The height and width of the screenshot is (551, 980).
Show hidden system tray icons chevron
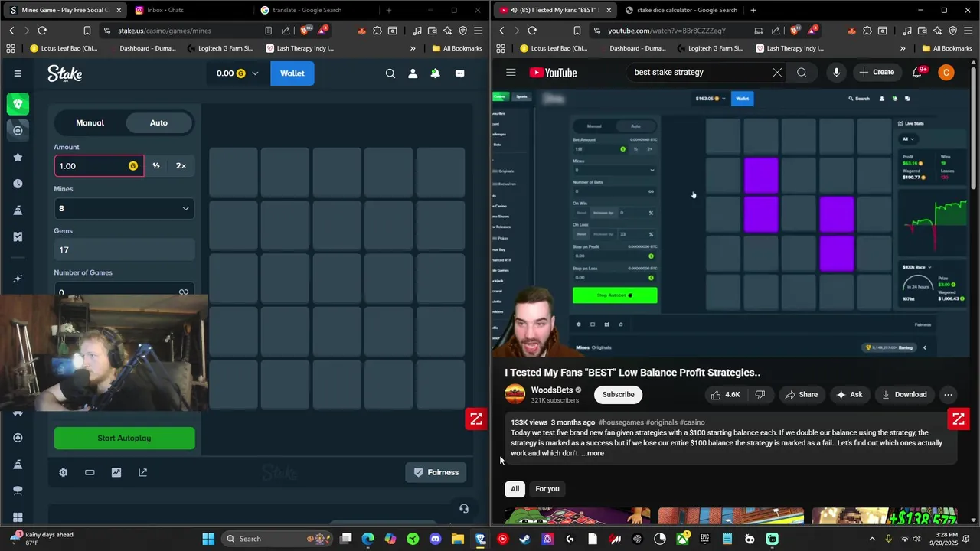[x=872, y=539]
